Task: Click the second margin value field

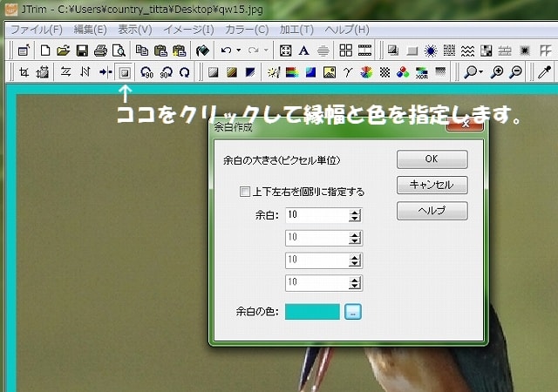Action: pyautogui.click(x=323, y=238)
